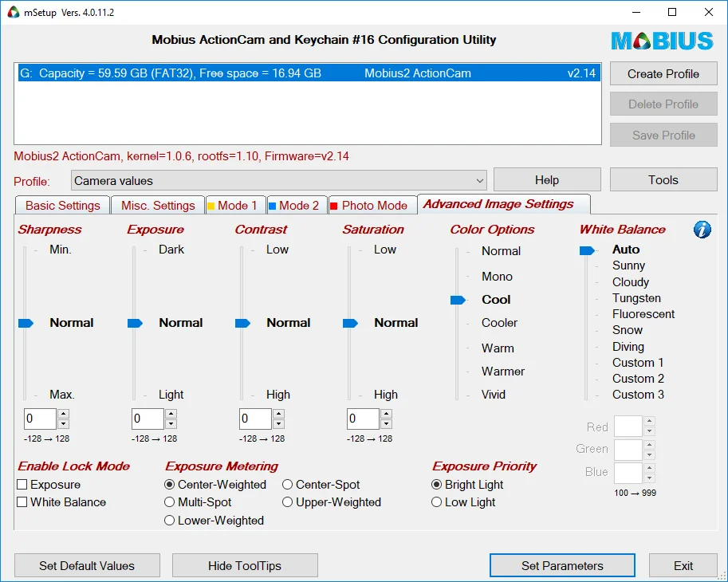Open the Tools button
728x582 pixels.
tap(663, 179)
